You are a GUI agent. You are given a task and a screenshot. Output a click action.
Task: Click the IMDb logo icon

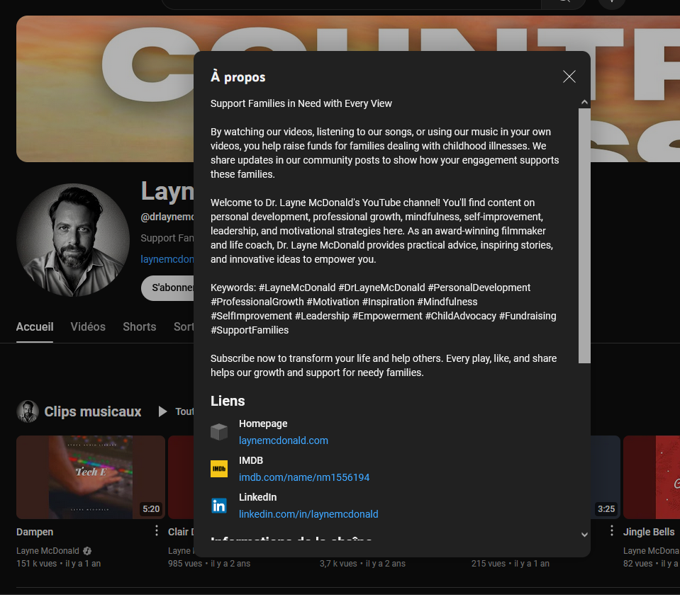pyautogui.click(x=219, y=469)
